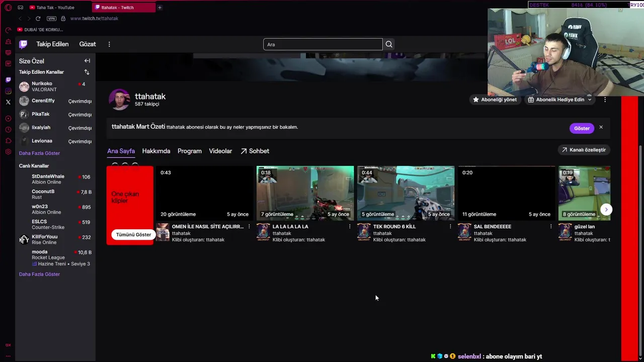
Task: Open the LA LA LA LA LA clip thumbnail
Action: (305, 193)
